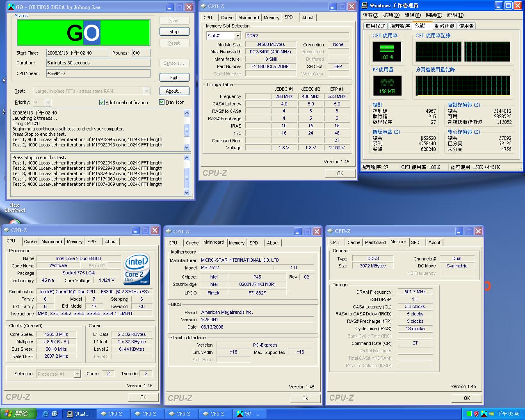Click the second quick launch icon beside Internet Explorer
This screenshot has width=525, height=420.
coord(55,414)
